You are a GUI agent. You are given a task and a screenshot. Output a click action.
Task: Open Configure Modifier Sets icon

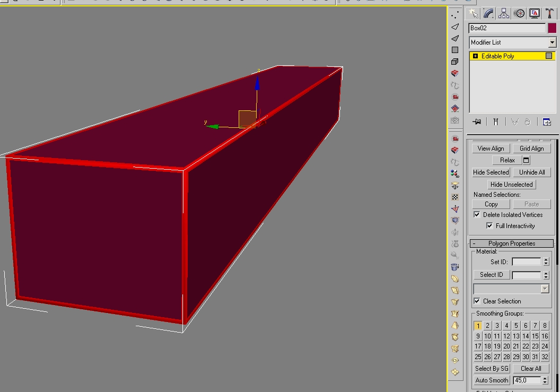pos(547,122)
